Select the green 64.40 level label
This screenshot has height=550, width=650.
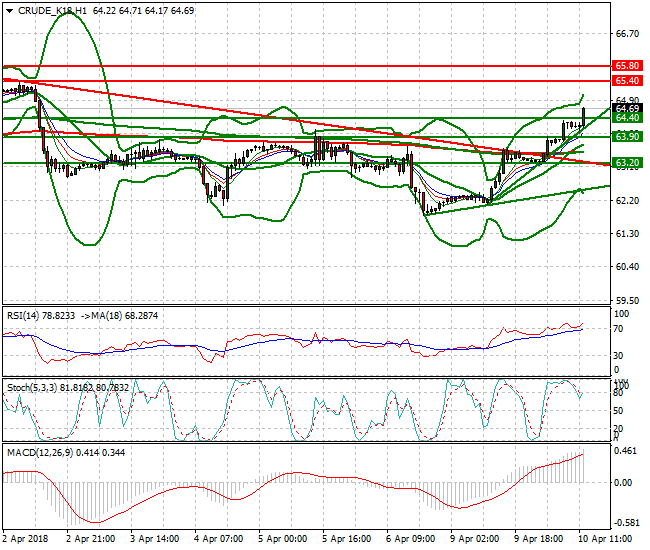627,118
